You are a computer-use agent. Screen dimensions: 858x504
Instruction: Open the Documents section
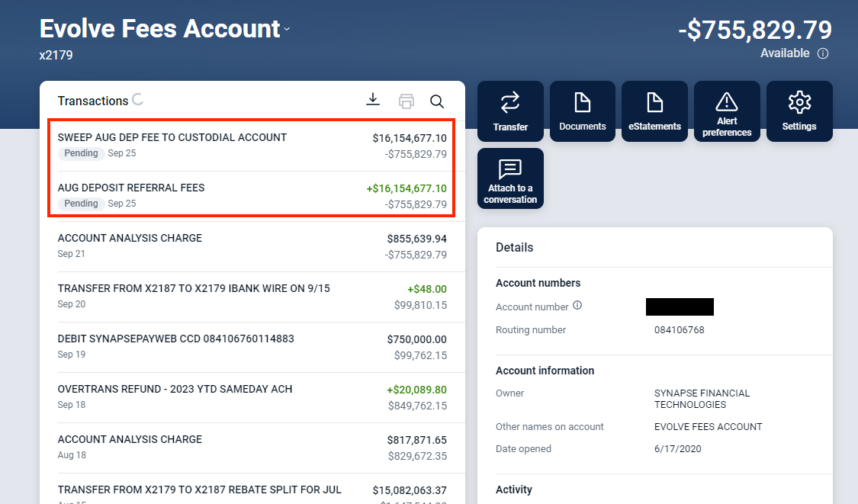click(x=582, y=111)
